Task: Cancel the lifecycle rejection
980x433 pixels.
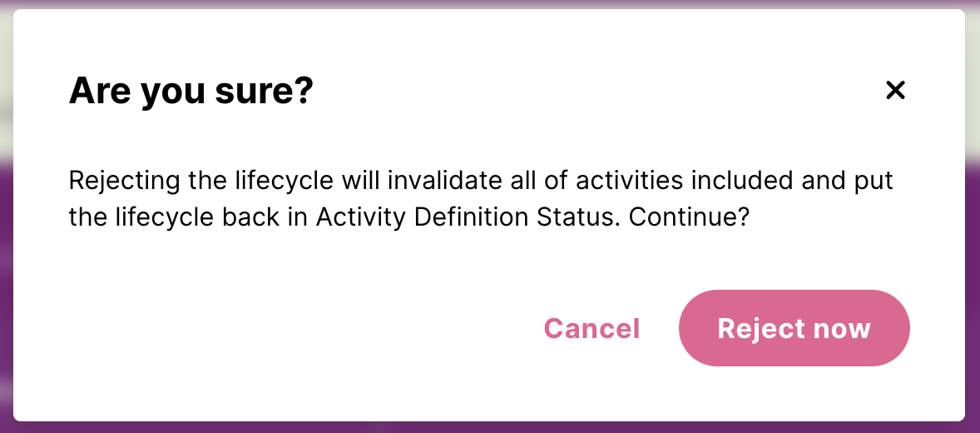Action: coord(591,328)
